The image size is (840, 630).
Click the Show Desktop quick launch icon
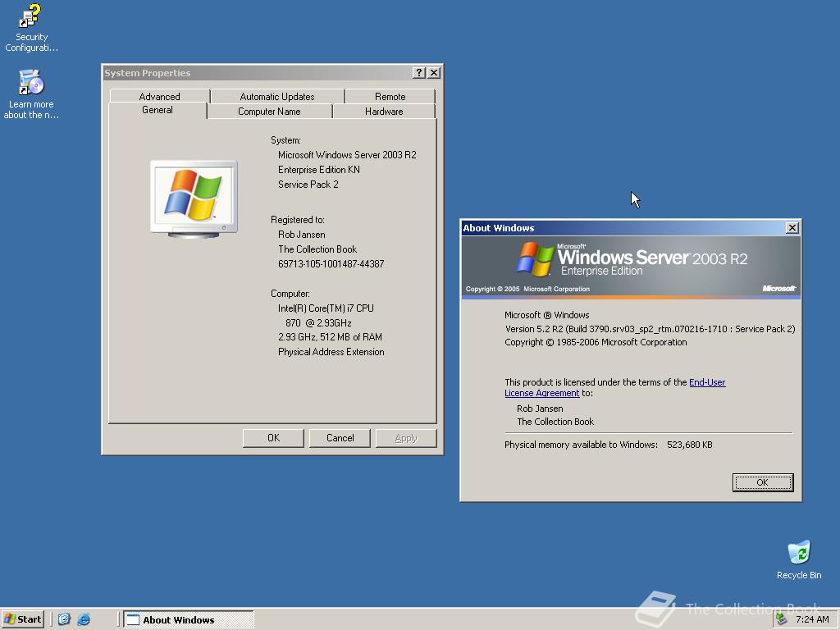point(64,619)
